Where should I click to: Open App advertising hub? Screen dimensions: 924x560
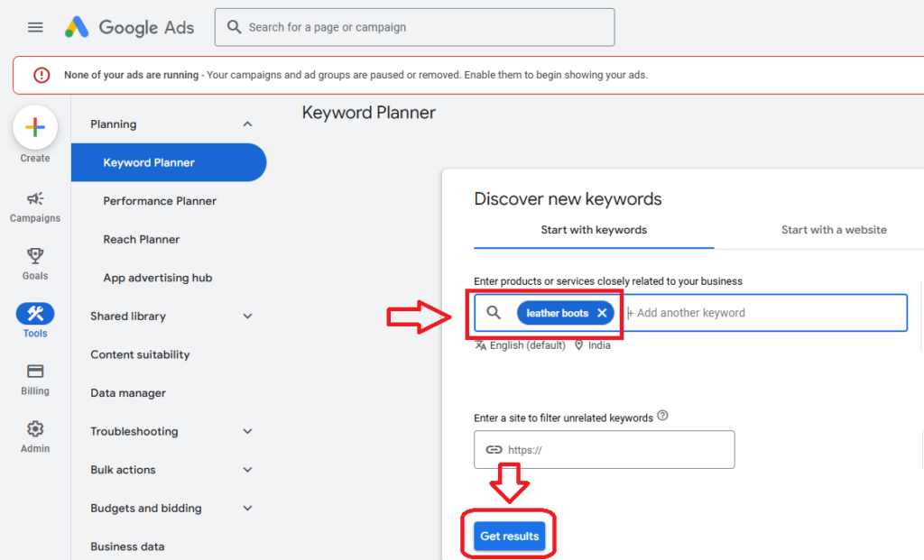157,278
